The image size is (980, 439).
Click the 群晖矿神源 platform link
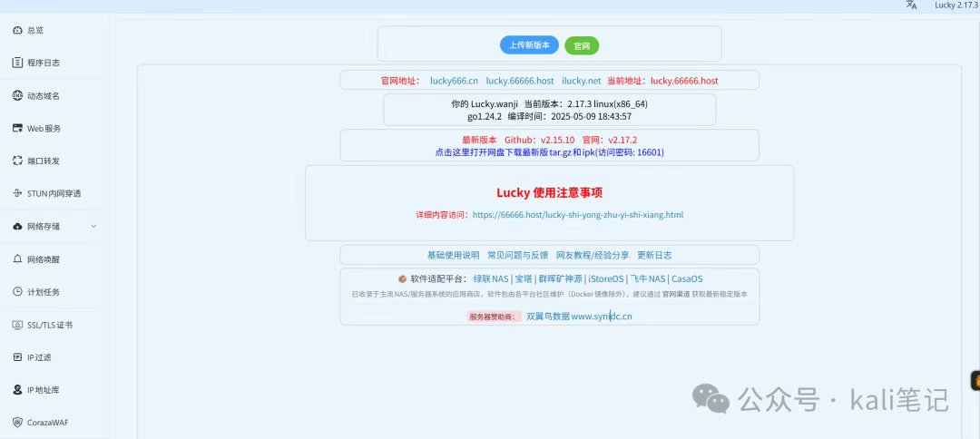coord(560,278)
